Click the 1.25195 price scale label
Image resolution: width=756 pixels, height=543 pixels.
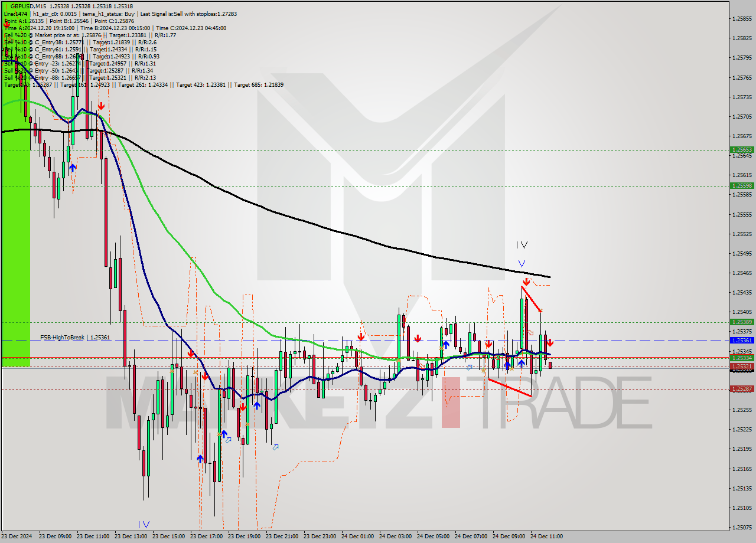point(742,449)
